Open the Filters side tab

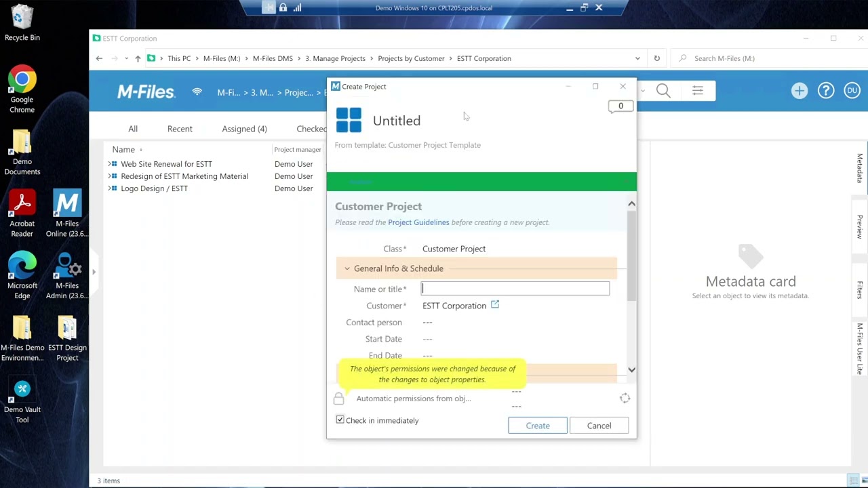[x=860, y=289]
